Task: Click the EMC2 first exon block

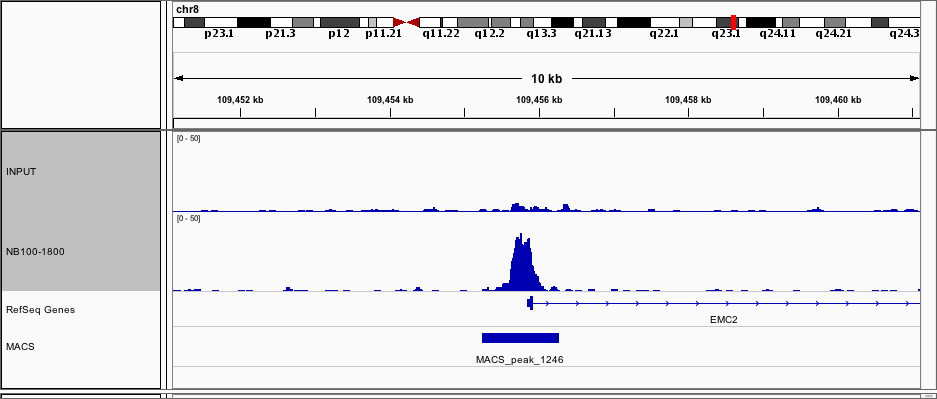Action: 529,303
